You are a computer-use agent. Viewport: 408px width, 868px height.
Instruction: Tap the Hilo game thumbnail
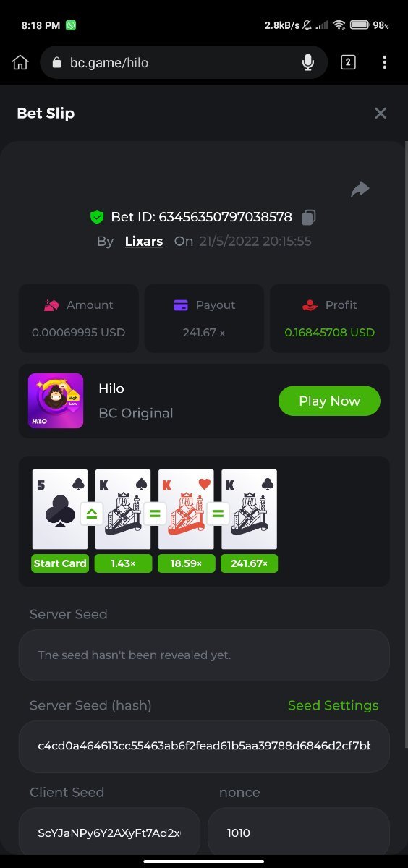pos(56,401)
